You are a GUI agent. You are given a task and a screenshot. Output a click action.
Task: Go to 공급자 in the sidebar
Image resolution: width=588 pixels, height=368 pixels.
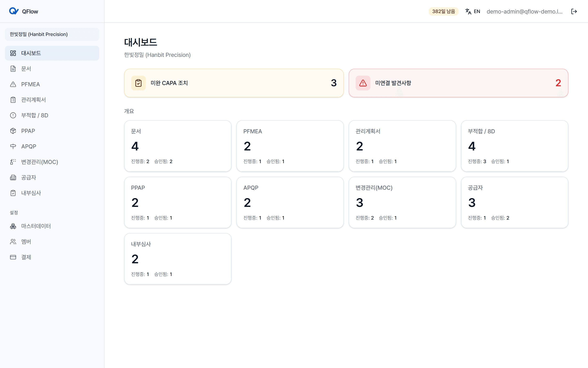point(52,177)
